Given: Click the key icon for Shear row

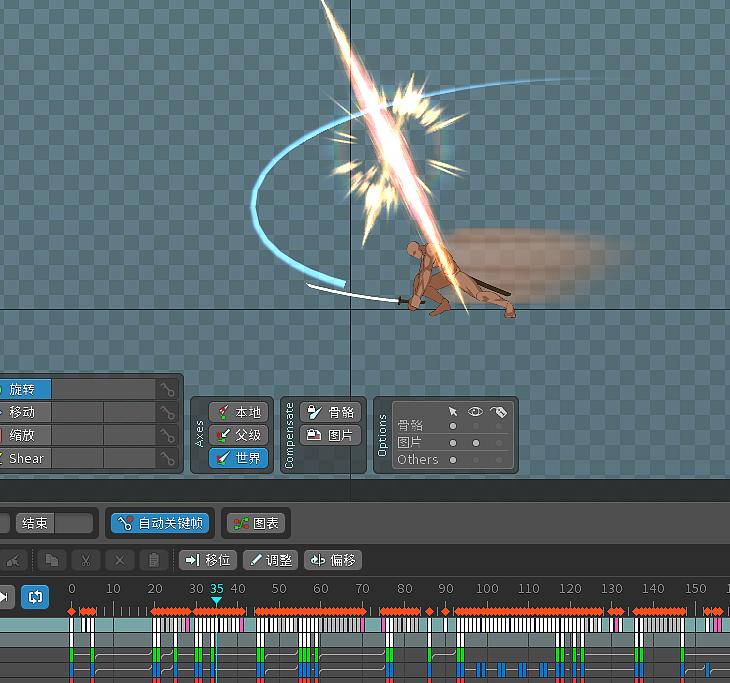Looking at the screenshot, I should (x=168, y=459).
